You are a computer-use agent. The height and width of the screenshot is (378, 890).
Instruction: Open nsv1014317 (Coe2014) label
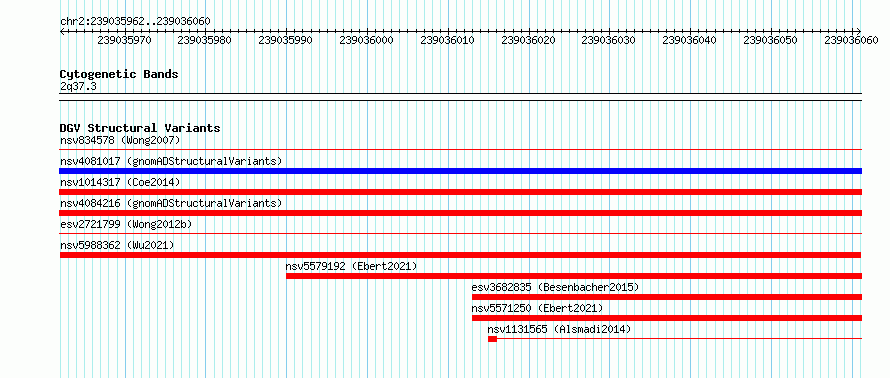point(120,182)
